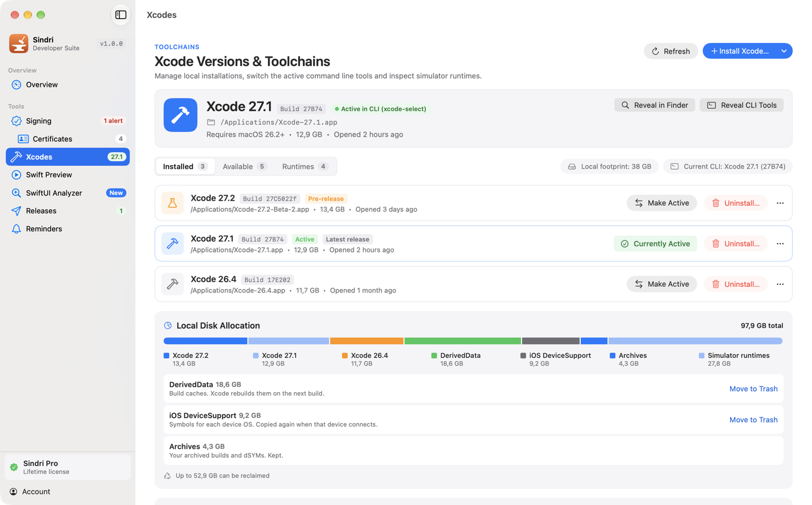Viewport: 812px width, 505px height.
Task: Click the Sindri anvil app logo
Action: point(19,43)
